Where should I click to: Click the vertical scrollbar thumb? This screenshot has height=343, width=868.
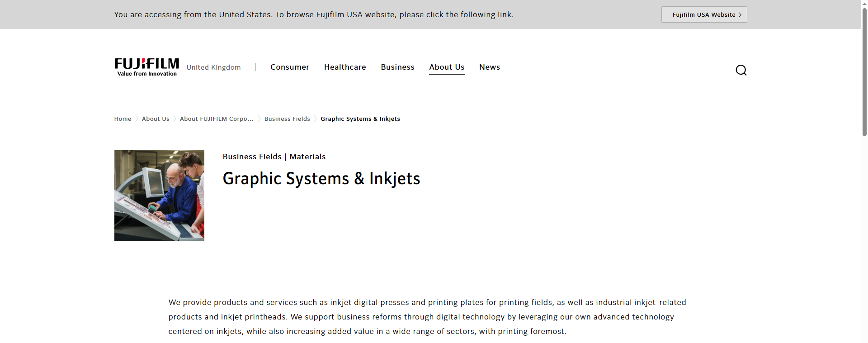(864, 72)
